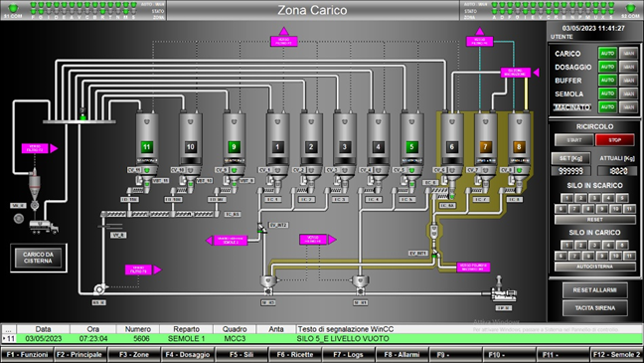
Task: Click the magenta right arrow beside Verso Filtro F2
Action: (54, 148)
